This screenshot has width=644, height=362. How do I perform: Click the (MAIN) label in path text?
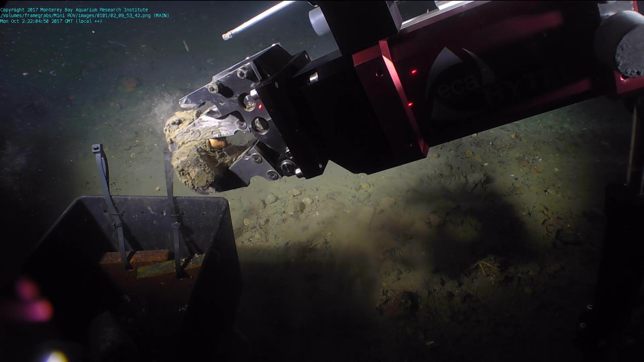coord(161,15)
